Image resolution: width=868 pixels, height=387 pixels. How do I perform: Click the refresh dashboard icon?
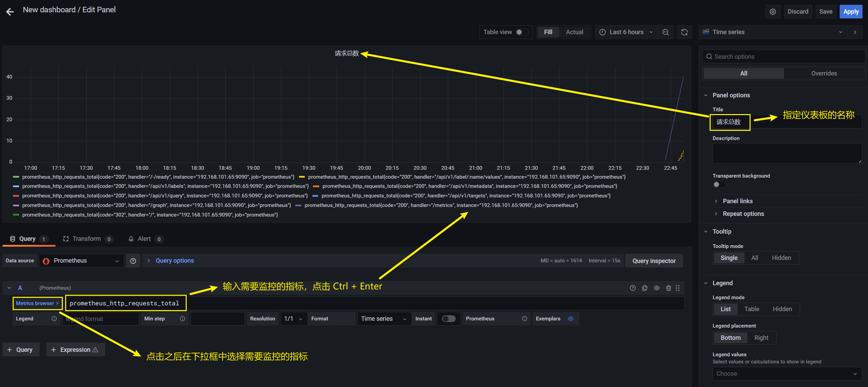(684, 32)
